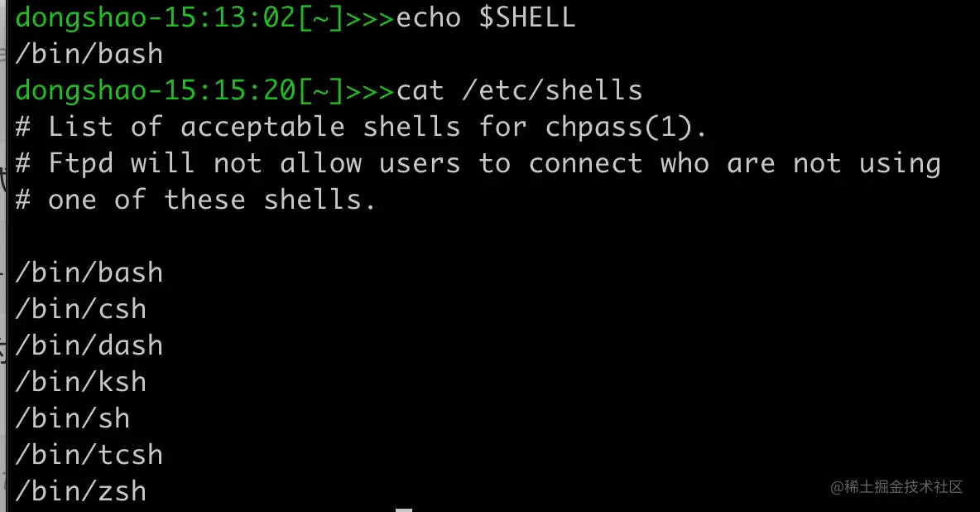The image size is (980, 512).
Task: Click the terminal cursor at bottom
Action: [x=404, y=510]
